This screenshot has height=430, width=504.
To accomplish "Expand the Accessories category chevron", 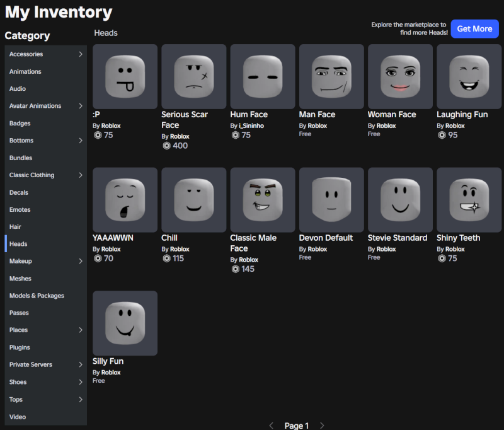I will (81, 54).
